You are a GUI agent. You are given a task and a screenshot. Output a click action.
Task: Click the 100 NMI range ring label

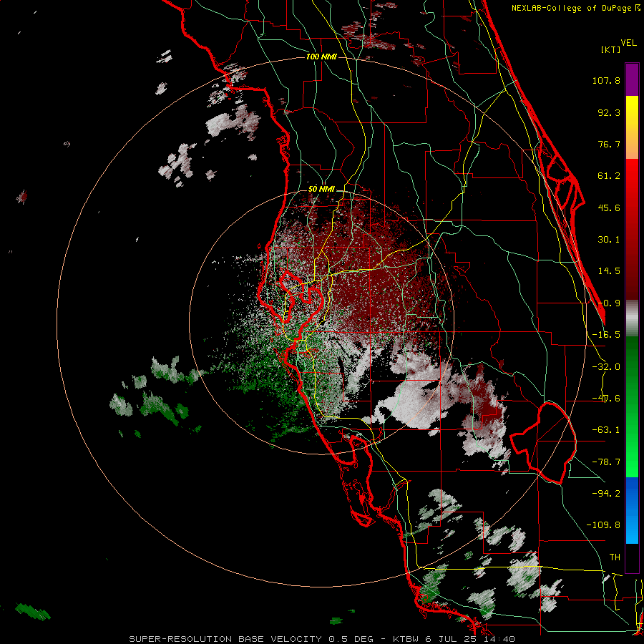(321, 57)
